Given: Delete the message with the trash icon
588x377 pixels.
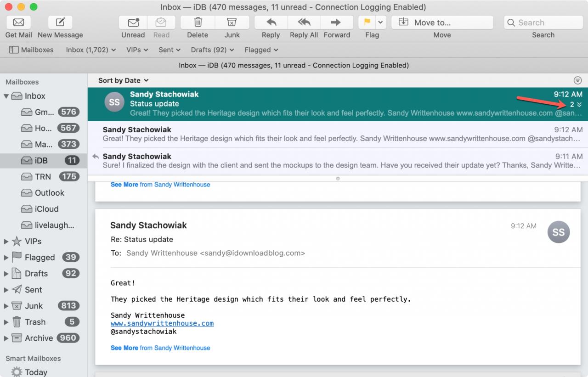Looking at the screenshot, I should tap(198, 22).
